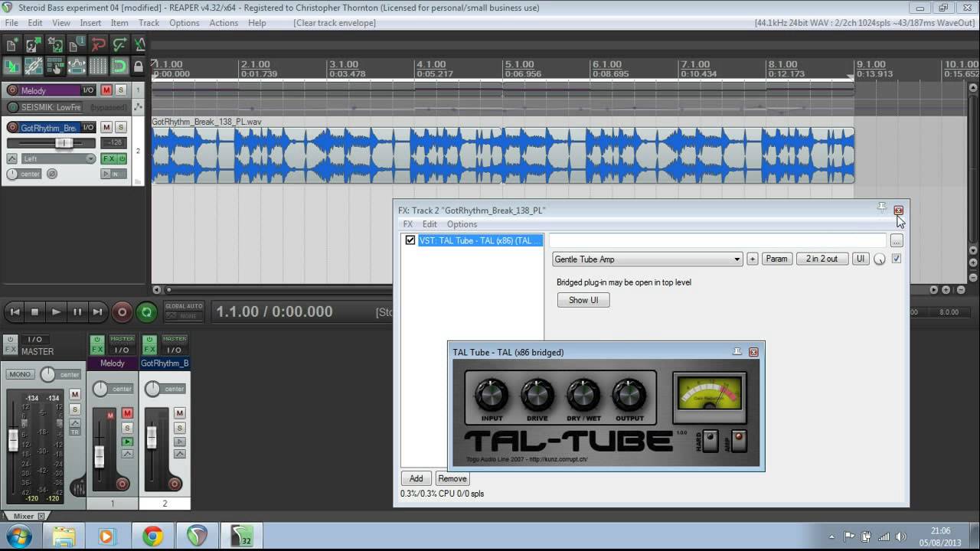
Task: Open the 'Gentle Tube Amp' preset dropdown
Action: click(x=648, y=259)
